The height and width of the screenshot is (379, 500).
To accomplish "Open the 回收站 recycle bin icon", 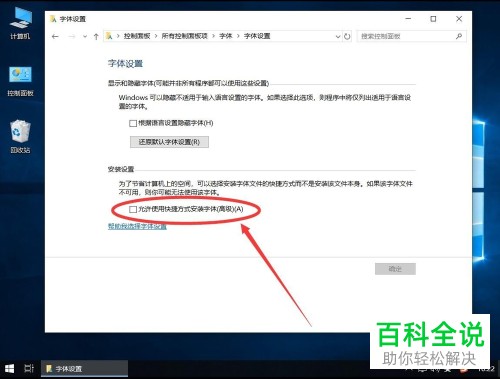I will click(x=21, y=137).
